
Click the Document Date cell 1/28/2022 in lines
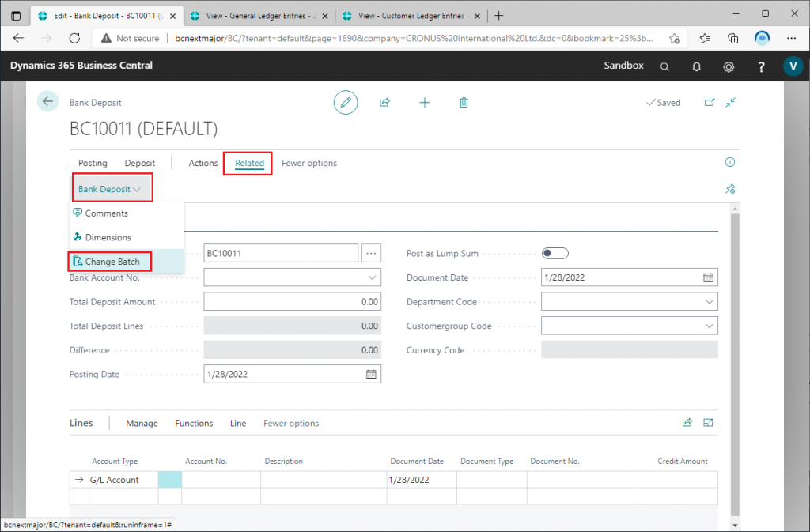point(422,480)
